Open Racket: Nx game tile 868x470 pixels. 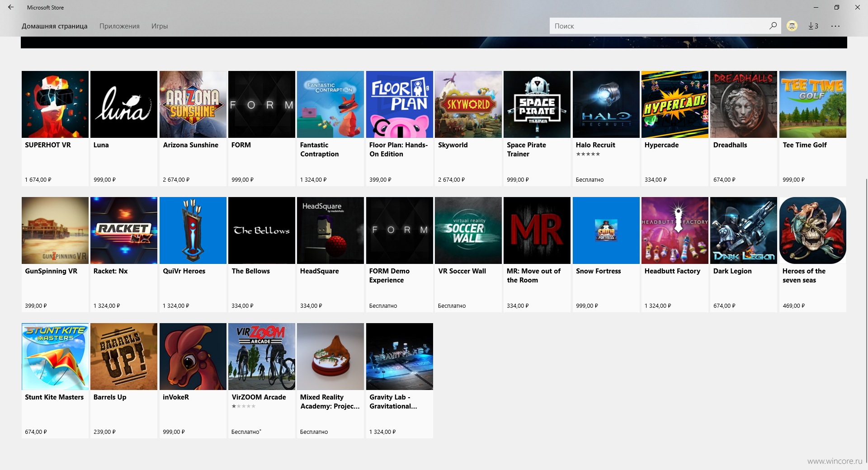124,254
